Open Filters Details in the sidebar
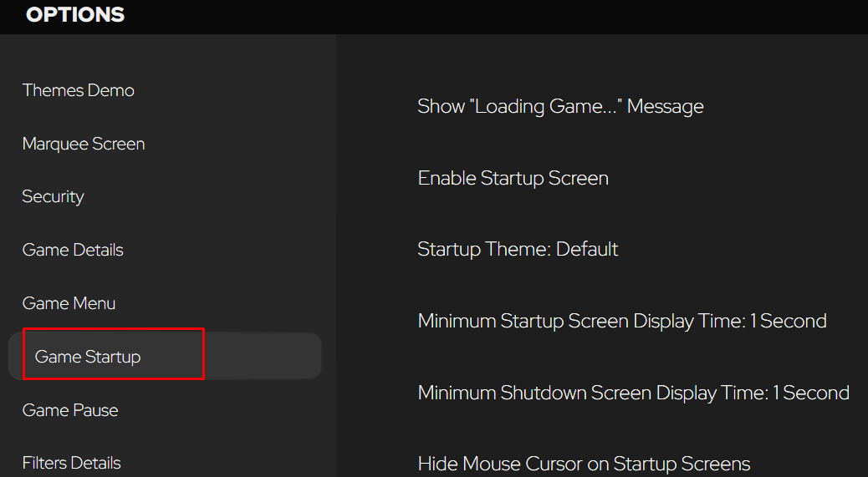Image resolution: width=868 pixels, height=477 pixels. pos(71,463)
